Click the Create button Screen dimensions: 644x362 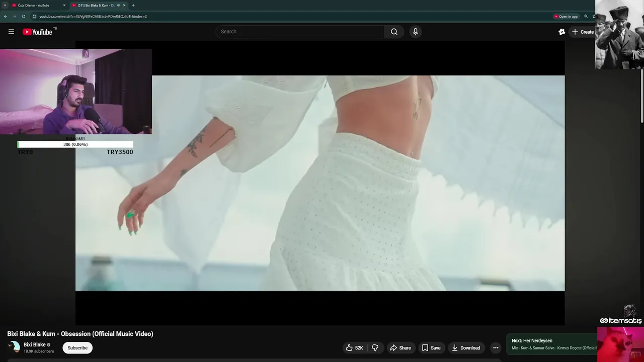[x=583, y=32]
